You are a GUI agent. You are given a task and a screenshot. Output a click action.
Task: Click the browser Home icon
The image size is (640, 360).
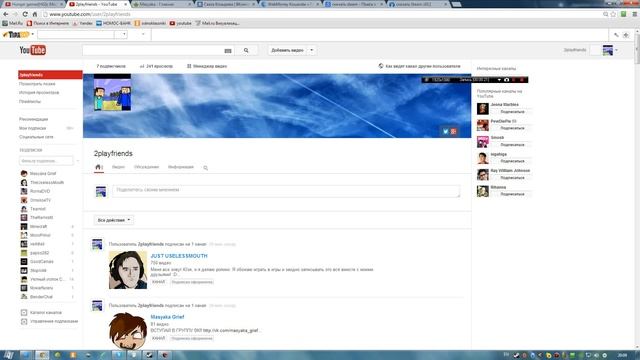tap(35, 14)
